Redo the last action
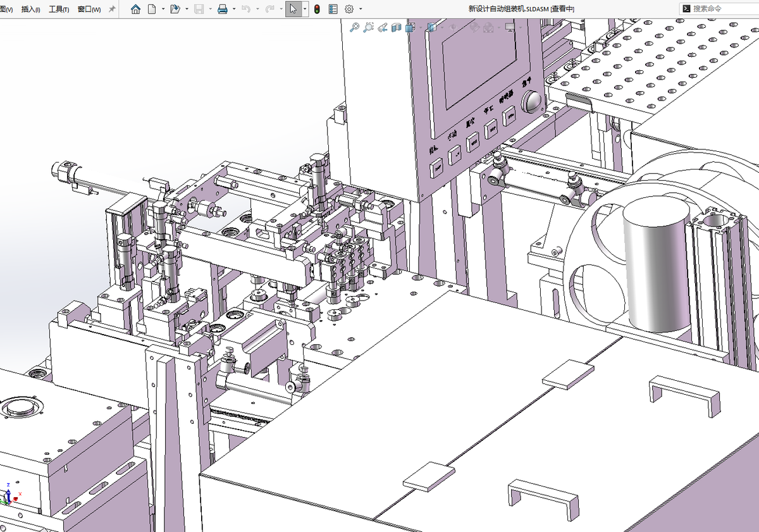The image size is (759, 532). (269, 9)
